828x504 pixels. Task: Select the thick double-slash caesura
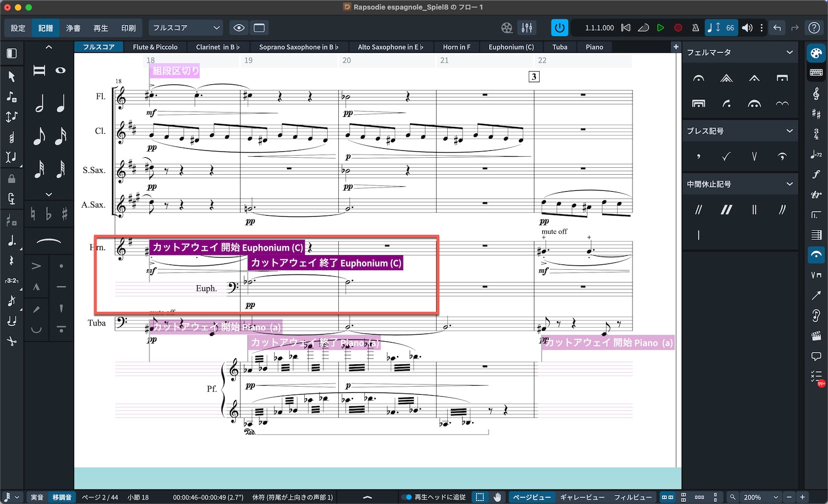[x=727, y=210]
